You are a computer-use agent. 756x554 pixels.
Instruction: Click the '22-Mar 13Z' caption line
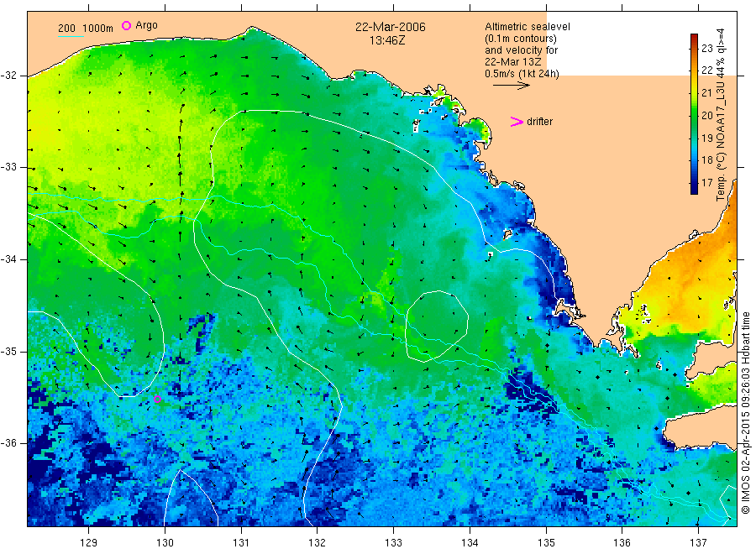(x=512, y=62)
